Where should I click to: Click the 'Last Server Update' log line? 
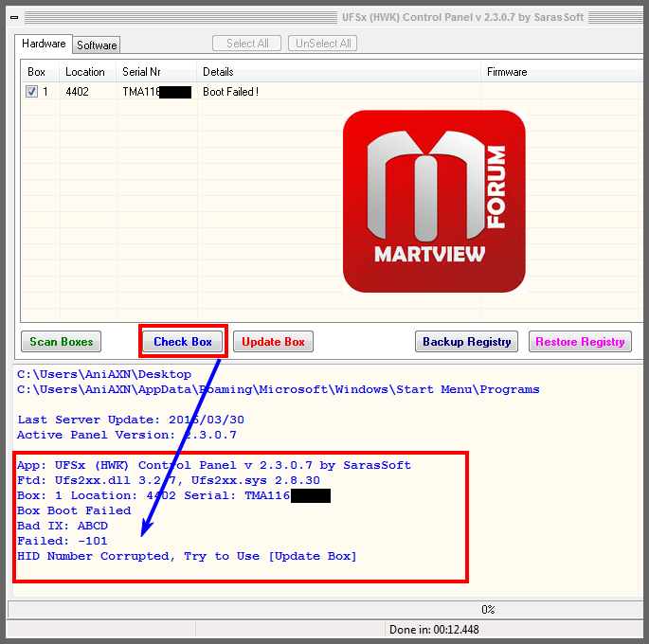click(131, 420)
